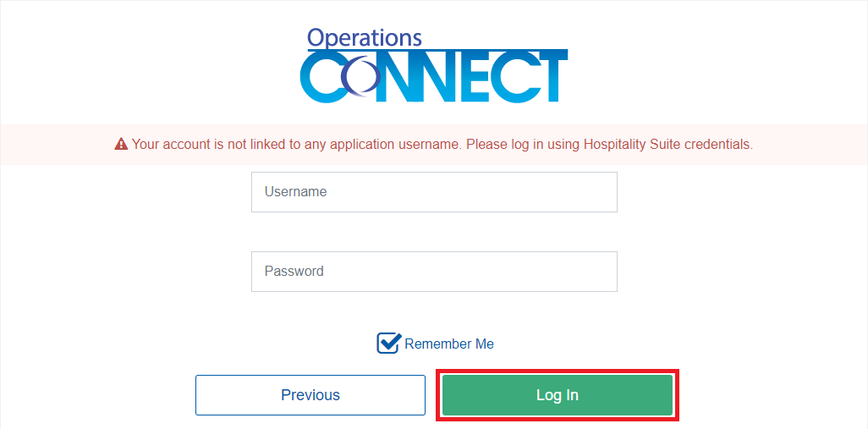The height and width of the screenshot is (429, 868).
Task: Click the Password placeholder text
Action: [294, 272]
